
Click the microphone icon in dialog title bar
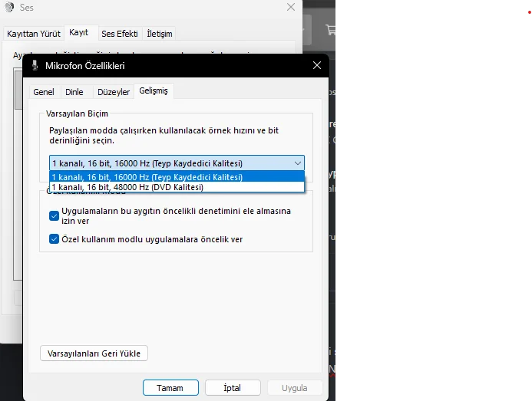pyautogui.click(x=35, y=65)
